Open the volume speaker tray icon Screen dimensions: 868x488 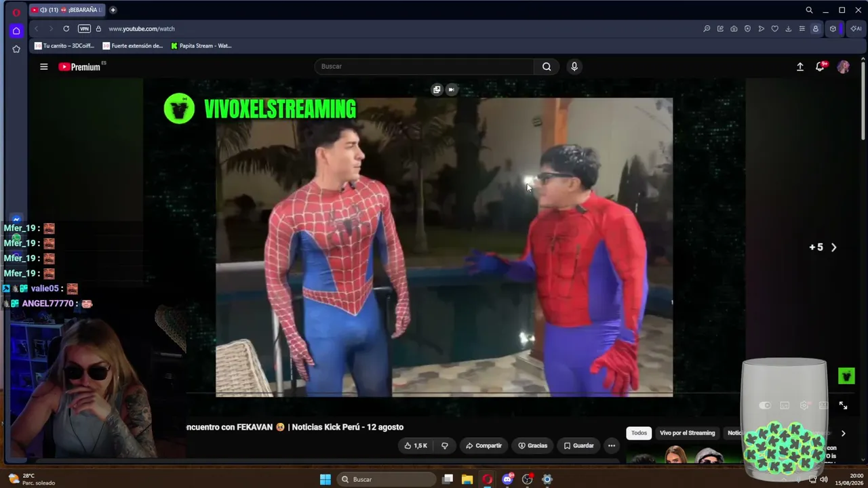pyautogui.click(x=824, y=479)
